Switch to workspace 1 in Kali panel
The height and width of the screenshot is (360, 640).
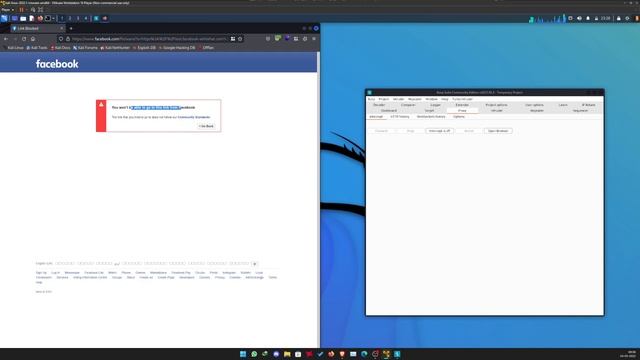coord(62,18)
